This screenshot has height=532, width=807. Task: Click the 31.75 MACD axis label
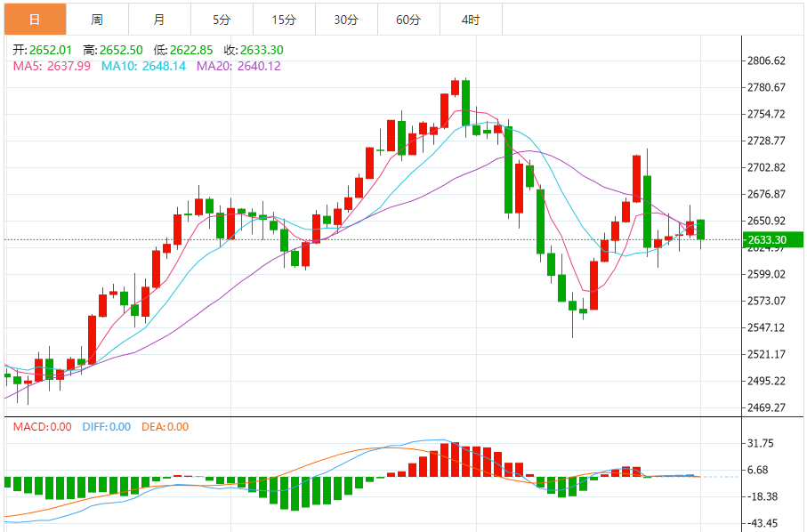click(x=760, y=444)
